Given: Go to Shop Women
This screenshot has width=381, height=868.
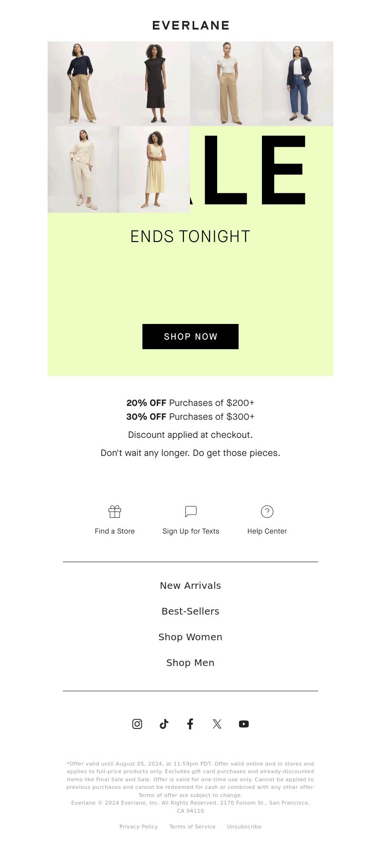Looking at the screenshot, I should pos(190,637).
